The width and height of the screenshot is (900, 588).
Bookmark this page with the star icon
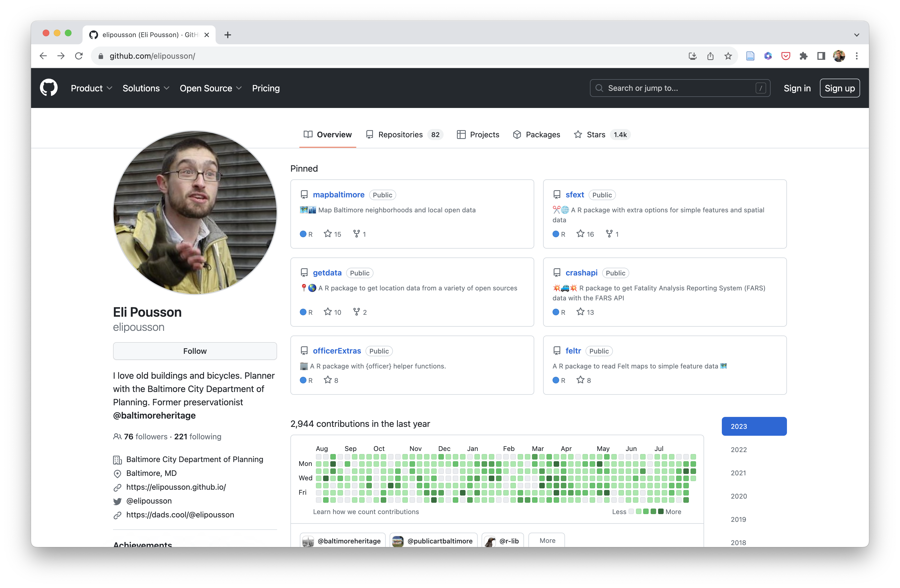tap(728, 56)
